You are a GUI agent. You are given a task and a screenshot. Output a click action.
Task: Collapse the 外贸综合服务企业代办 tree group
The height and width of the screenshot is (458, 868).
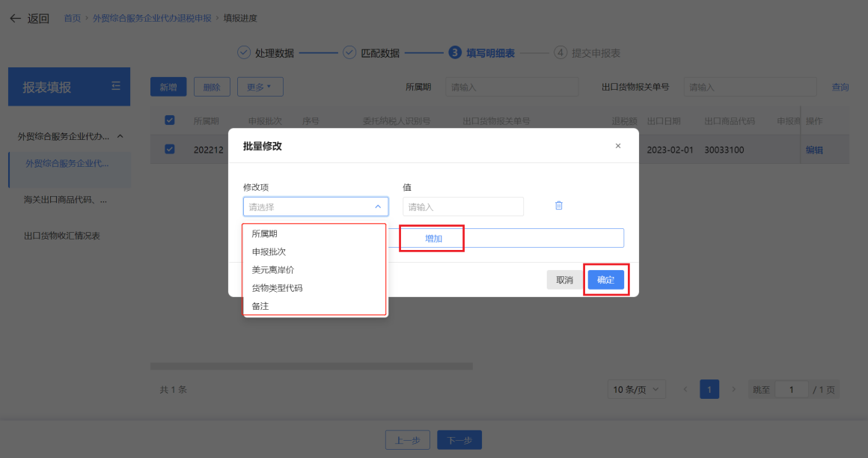120,136
